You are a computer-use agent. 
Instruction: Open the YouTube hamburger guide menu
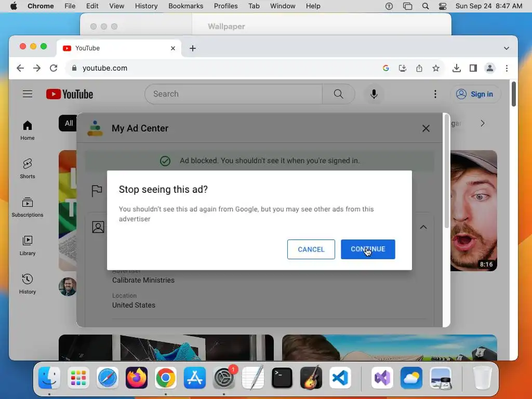point(28,94)
